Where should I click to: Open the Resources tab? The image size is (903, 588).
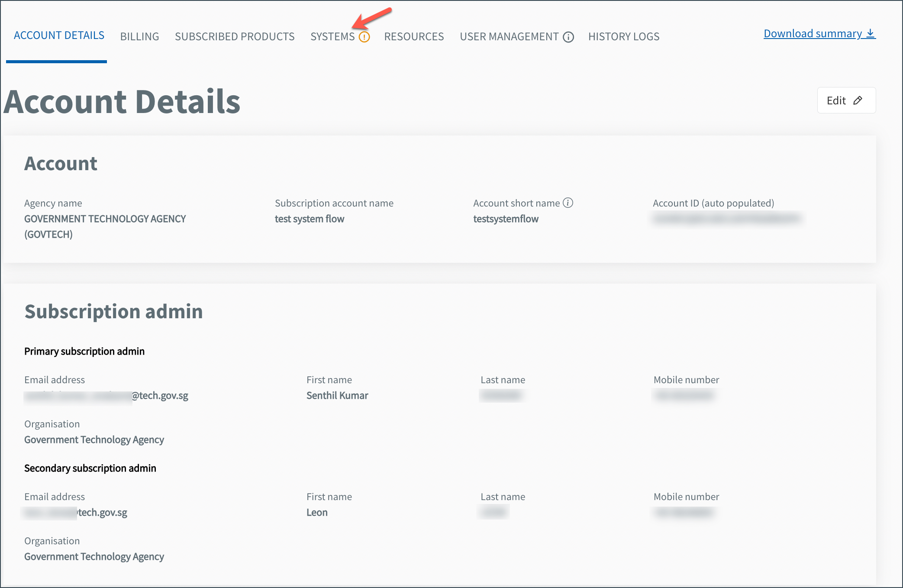[x=414, y=37]
